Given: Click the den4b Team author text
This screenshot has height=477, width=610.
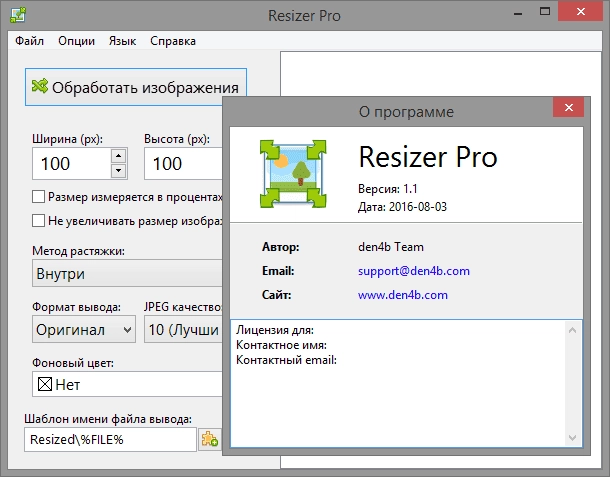Looking at the screenshot, I should coord(391,247).
